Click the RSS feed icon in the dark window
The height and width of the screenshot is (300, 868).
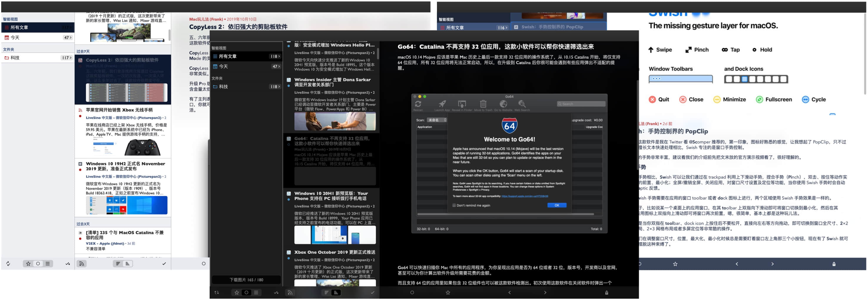(290, 293)
